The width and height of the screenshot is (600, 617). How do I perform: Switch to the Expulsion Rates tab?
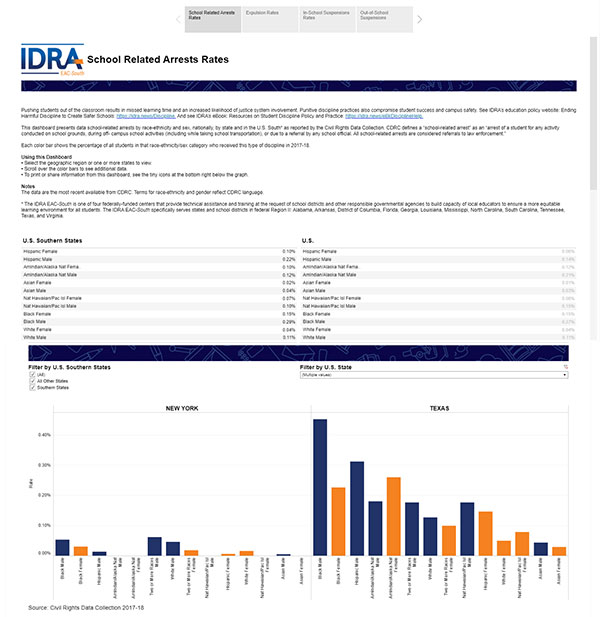pyautogui.click(x=270, y=17)
